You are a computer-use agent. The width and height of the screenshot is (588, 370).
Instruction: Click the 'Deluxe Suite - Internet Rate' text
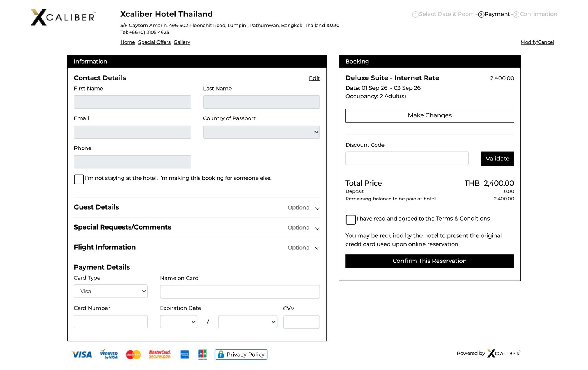click(392, 78)
